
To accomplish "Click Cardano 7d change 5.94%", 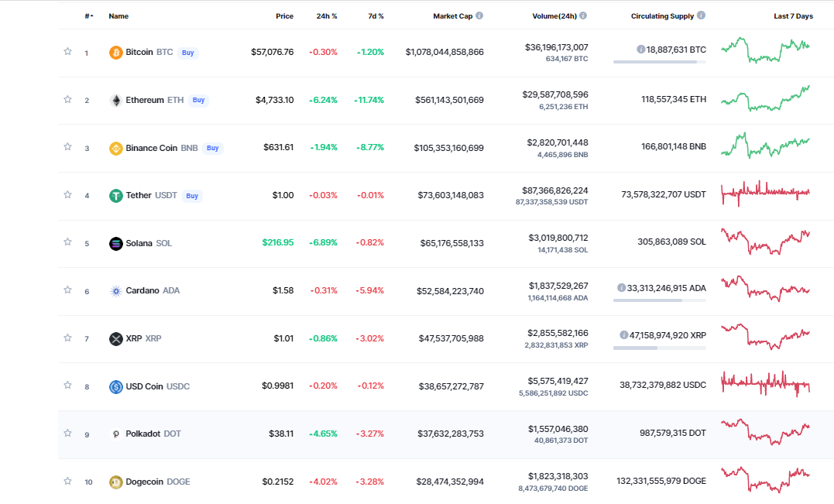I will (x=369, y=291).
